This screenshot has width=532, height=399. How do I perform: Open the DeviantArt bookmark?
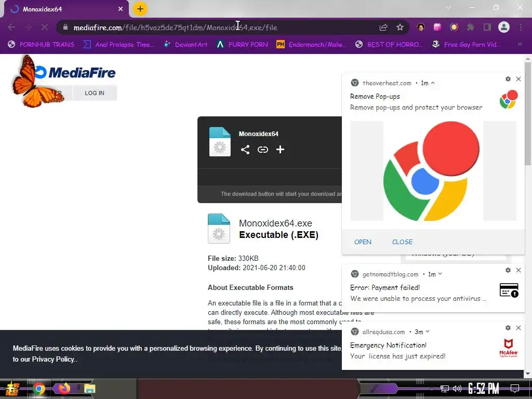[186, 45]
